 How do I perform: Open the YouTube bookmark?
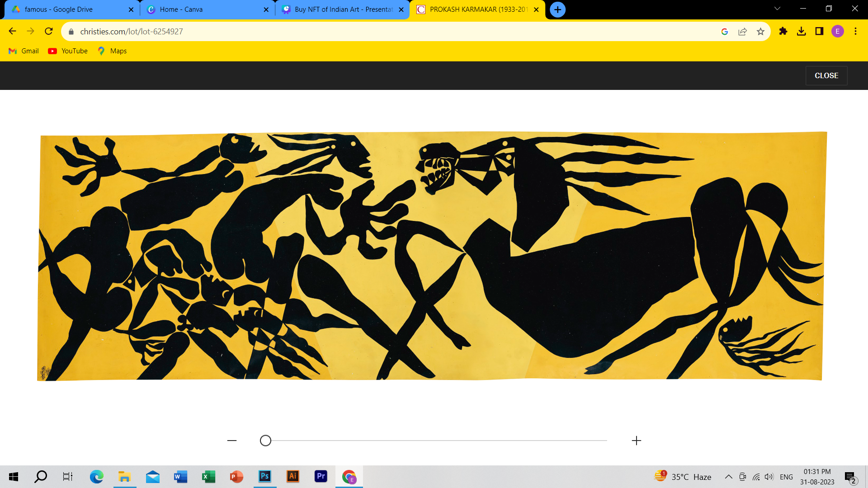coord(68,51)
